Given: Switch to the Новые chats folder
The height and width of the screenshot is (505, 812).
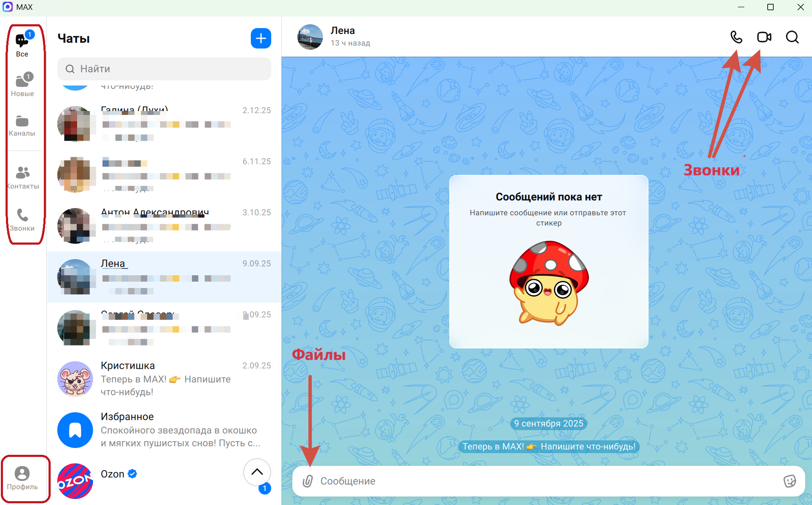Looking at the screenshot, I should point(23,85).
